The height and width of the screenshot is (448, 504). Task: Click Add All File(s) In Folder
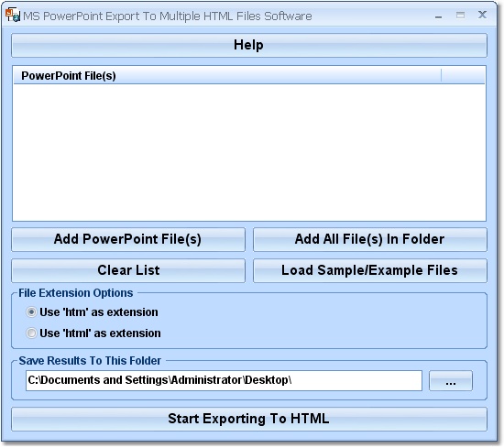click(370, 239)
